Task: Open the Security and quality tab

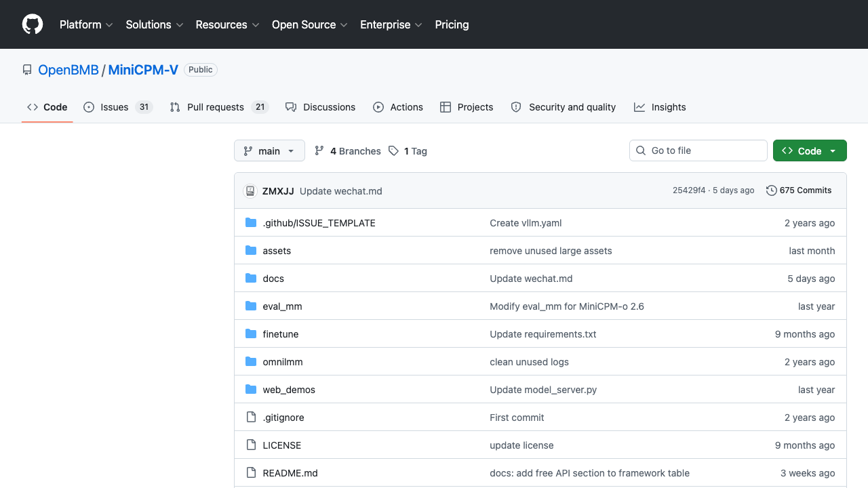Action: [564, 107]
